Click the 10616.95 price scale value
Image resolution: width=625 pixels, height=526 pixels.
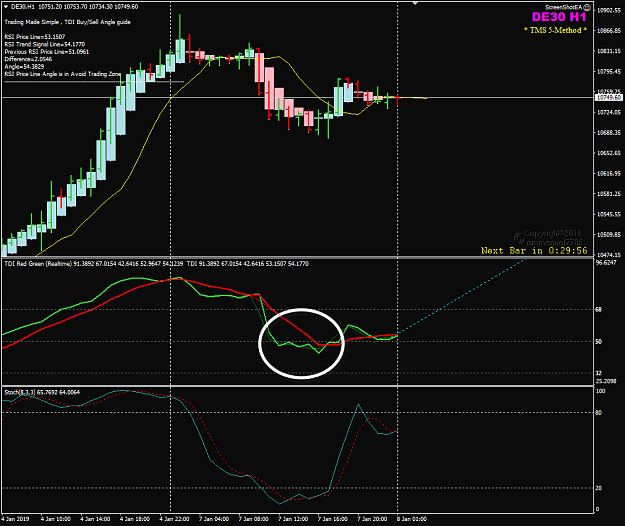tap(608, 174)
